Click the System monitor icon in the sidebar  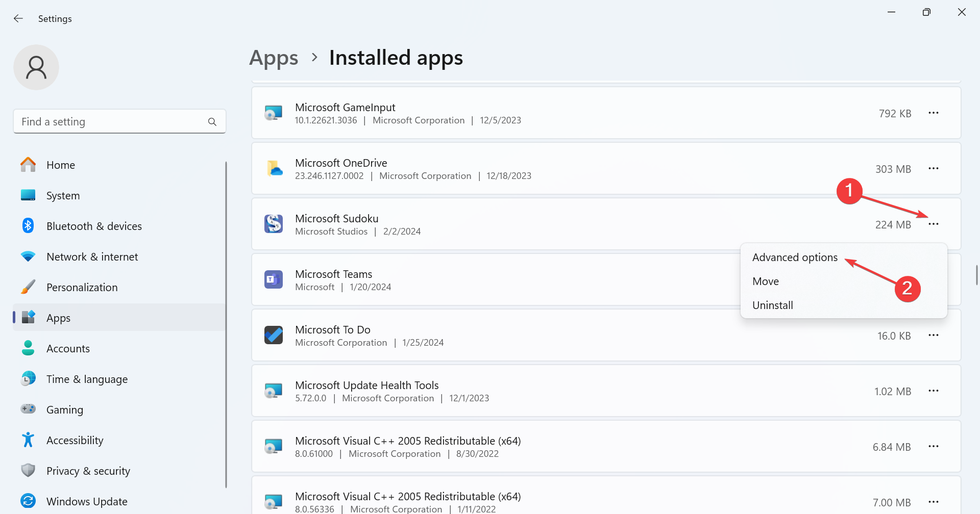pos(28,195)
